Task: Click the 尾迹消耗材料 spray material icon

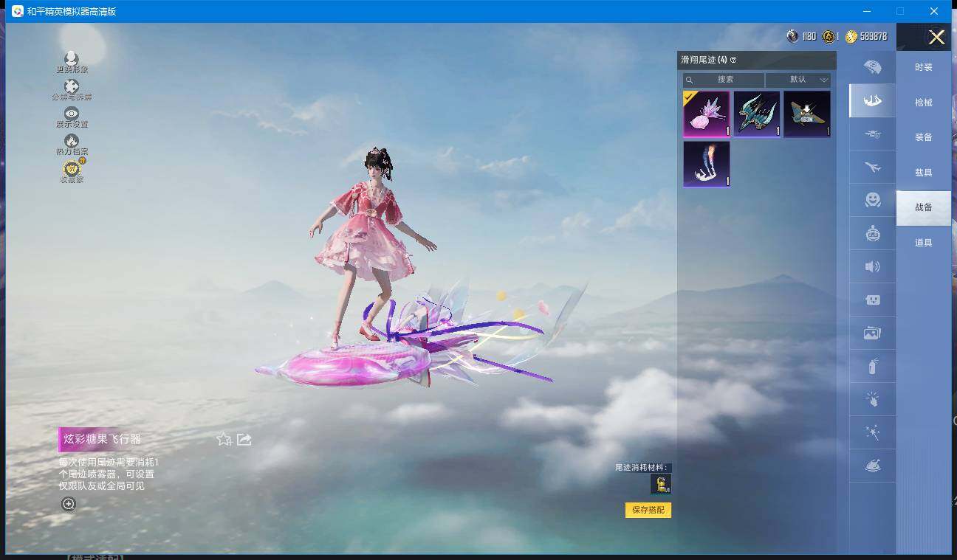Action: pos(660,483)
